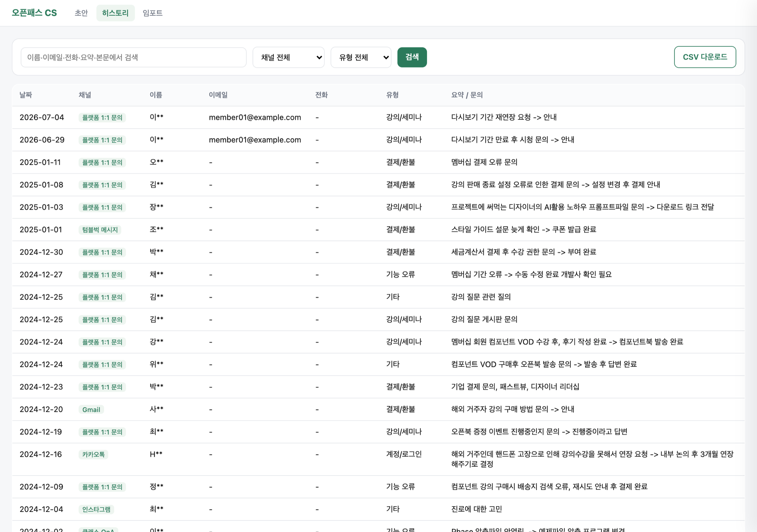Click 강의 질문 게시판 문의 summary
The image size is (757, 532).
(484, 319)
